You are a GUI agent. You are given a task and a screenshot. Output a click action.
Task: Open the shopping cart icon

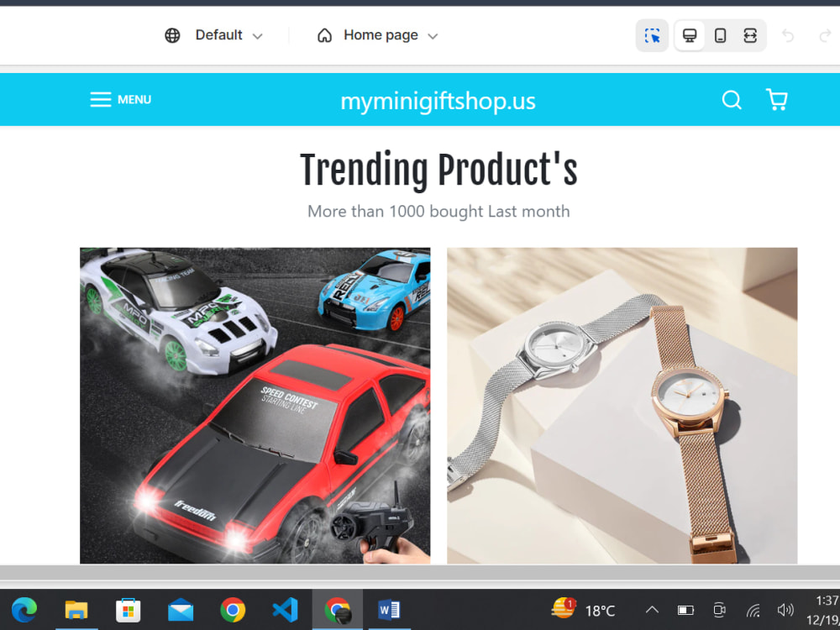coord(776,100)
